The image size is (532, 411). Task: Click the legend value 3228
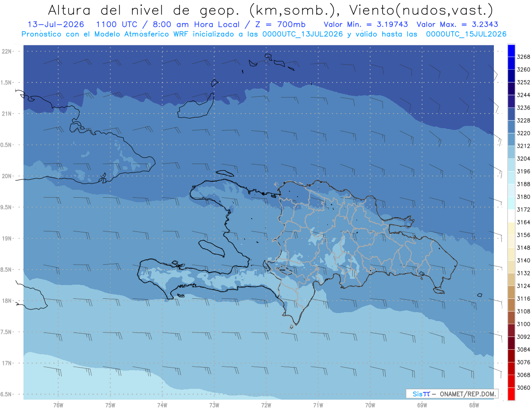(x=524, y=121)
